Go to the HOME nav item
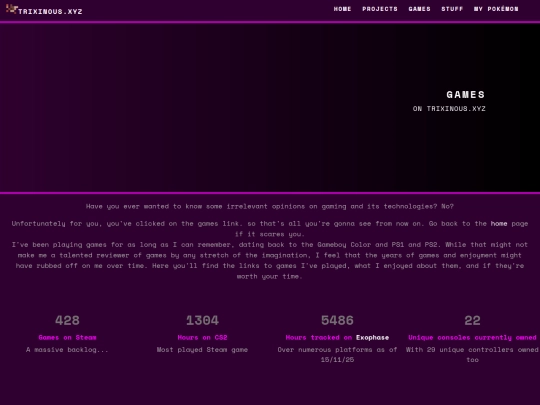This screenshot has height=405, width=540. (x=342, y=9)
